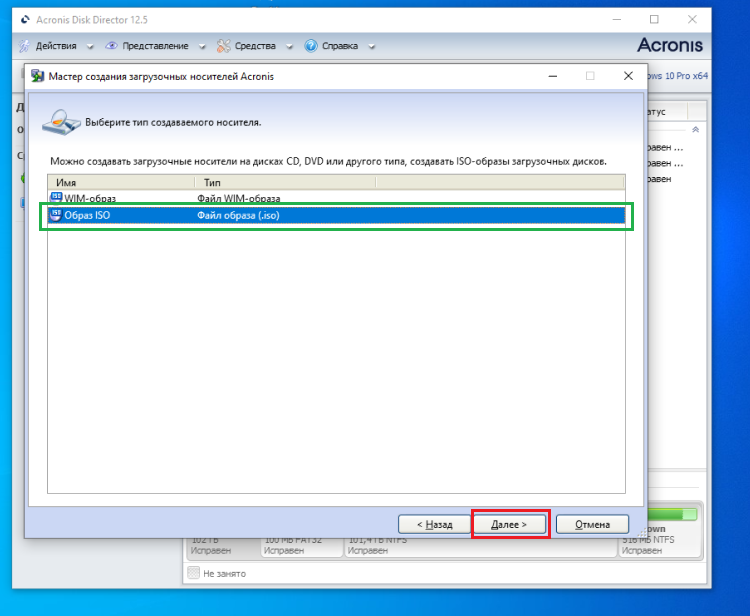Click 'Файл WIM-образа' type cell
Image resolution: width=750 pixels, height=616 pixels.
click(239, 198)
